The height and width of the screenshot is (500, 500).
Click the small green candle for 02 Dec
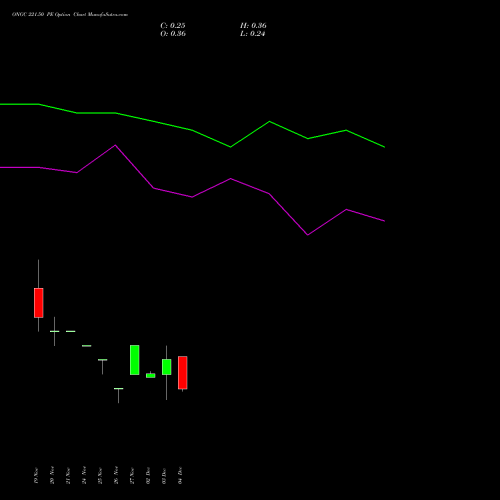[x=151, y=375]
